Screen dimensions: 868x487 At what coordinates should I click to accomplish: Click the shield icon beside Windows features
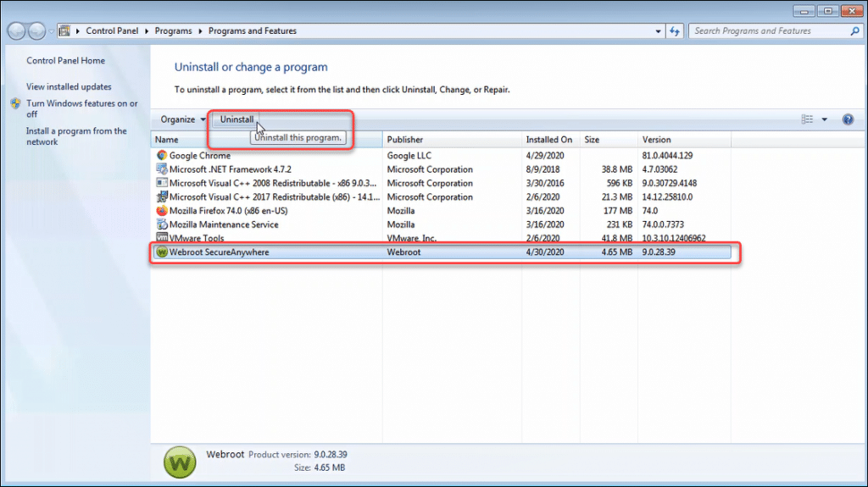point(15,103)
